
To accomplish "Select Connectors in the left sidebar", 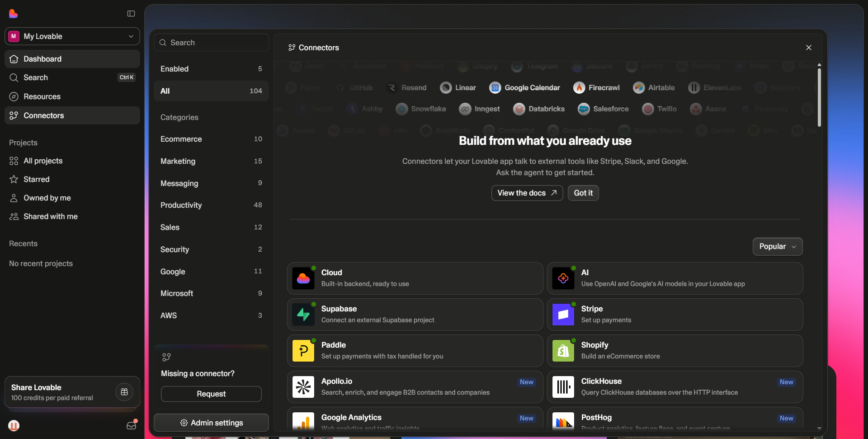I will pos(72,115).
